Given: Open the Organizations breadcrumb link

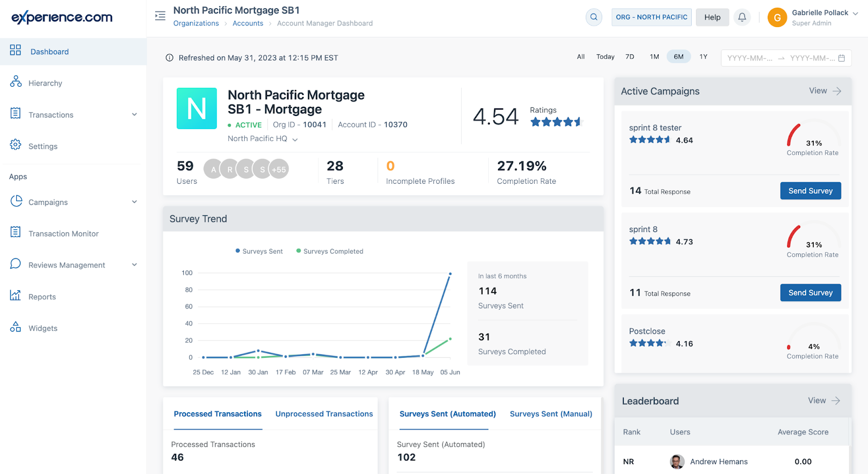Looking at the screenshot, I should [x=196, y=23].
